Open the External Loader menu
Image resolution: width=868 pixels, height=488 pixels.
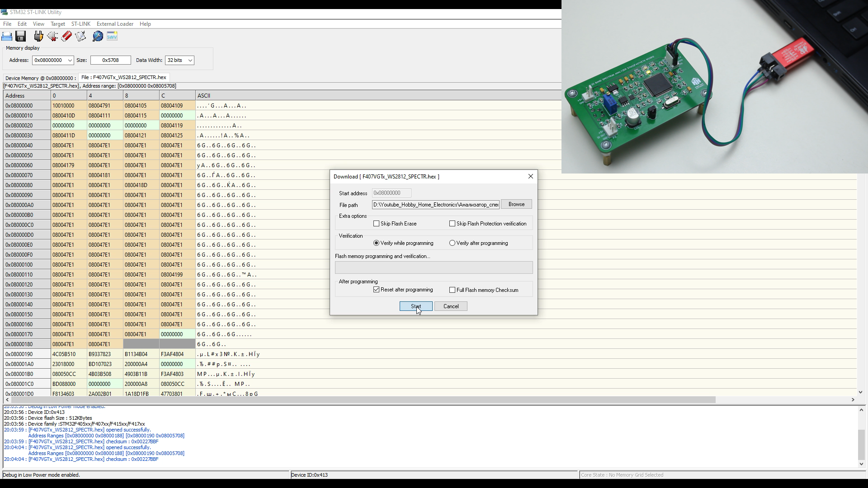115,24
